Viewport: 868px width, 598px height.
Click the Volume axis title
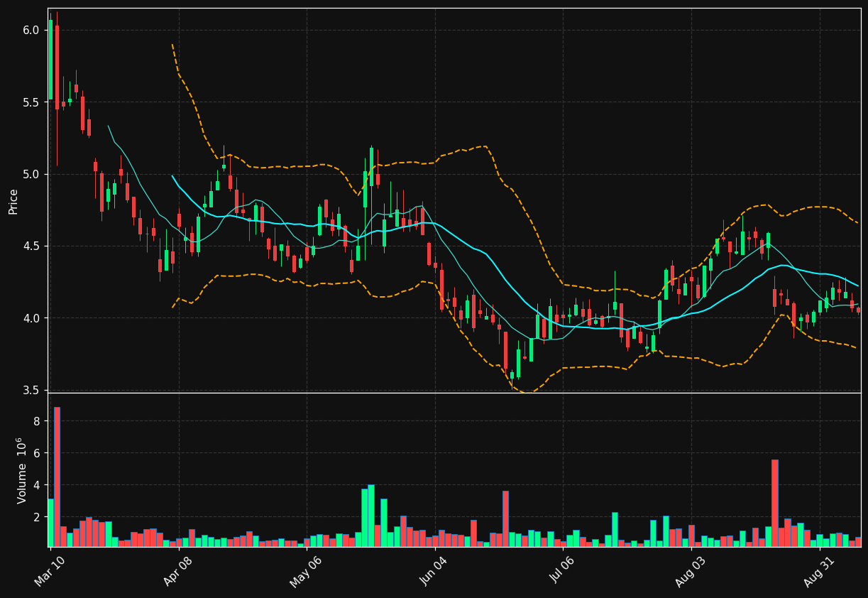point(22,470)
